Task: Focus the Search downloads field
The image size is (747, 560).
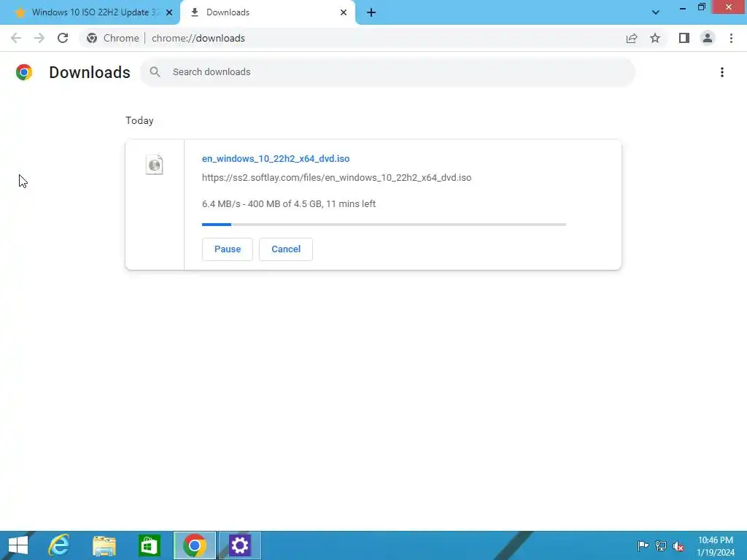Action: [x=387, y=72]
